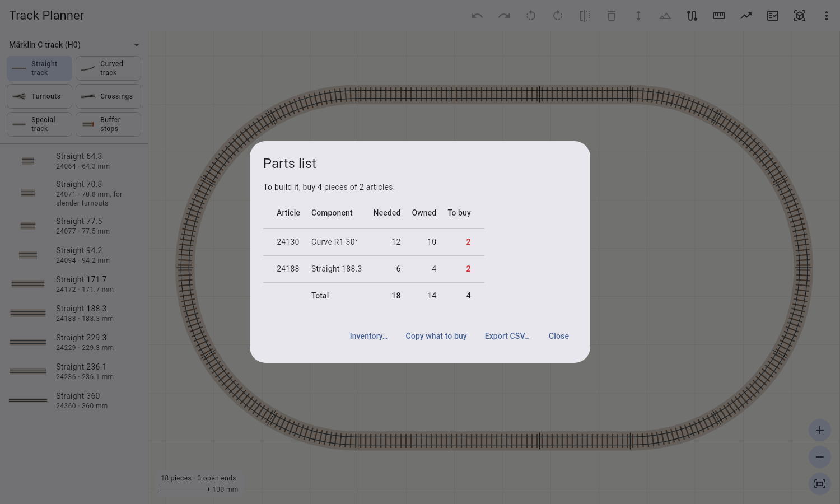Click Copy what to buy
Viewport: 840px width, 504px height.
[x=436, y=336]
